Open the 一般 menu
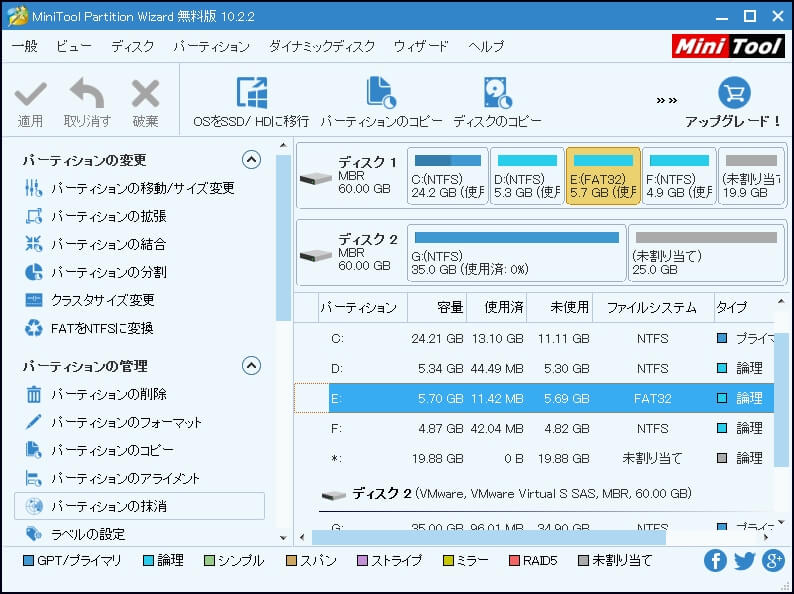 (25, 46)
